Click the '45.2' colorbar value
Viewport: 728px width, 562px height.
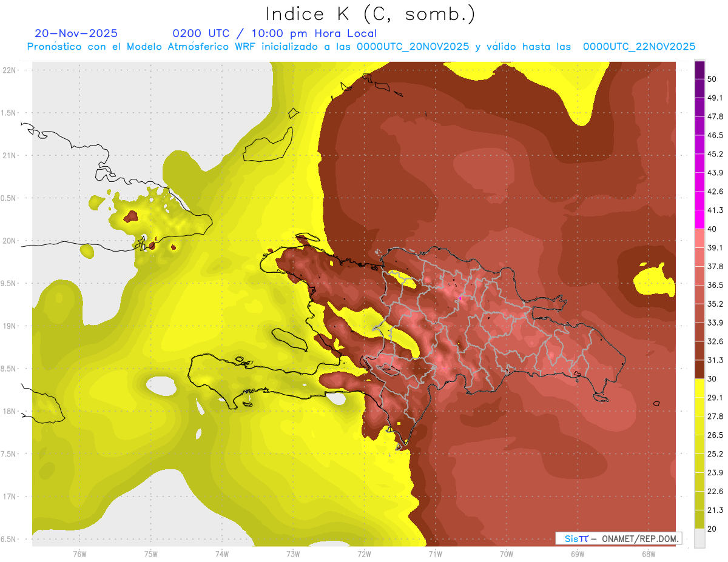click(716, 154)
